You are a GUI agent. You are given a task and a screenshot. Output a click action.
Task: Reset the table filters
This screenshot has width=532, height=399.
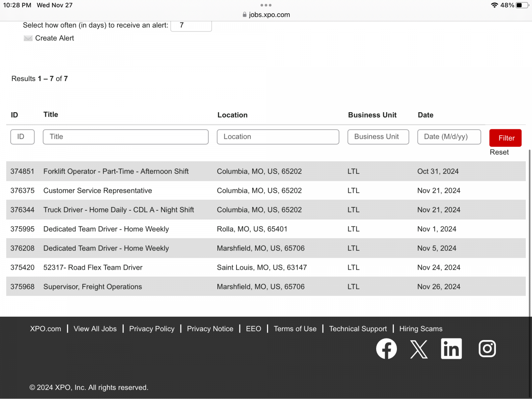click(x=499, y=152)
